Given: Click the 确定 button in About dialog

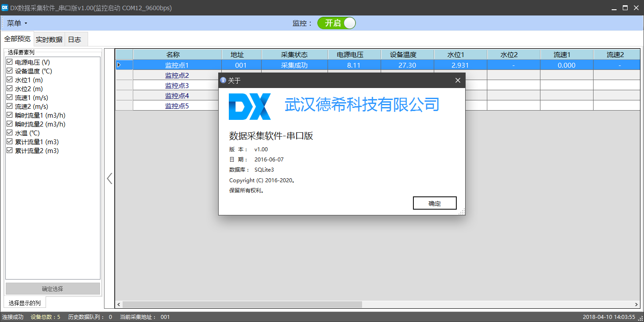Looking at the screenshot, I should click(435, 203).
